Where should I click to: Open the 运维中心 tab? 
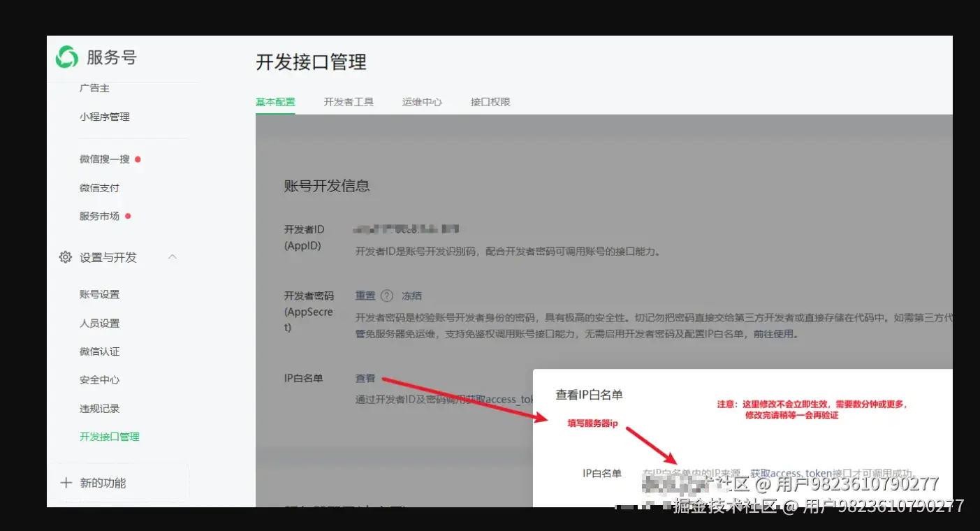coord(422,102)
